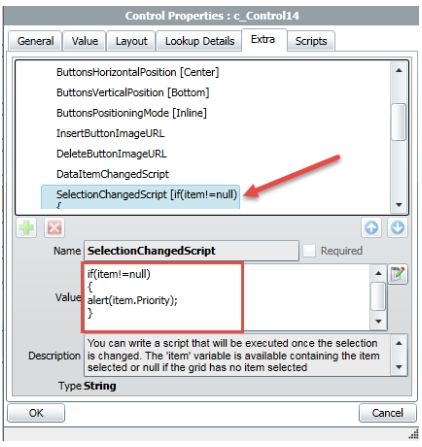Select the DataItemChangedScript property
This screenshot has height=447, width=422.
113,174
